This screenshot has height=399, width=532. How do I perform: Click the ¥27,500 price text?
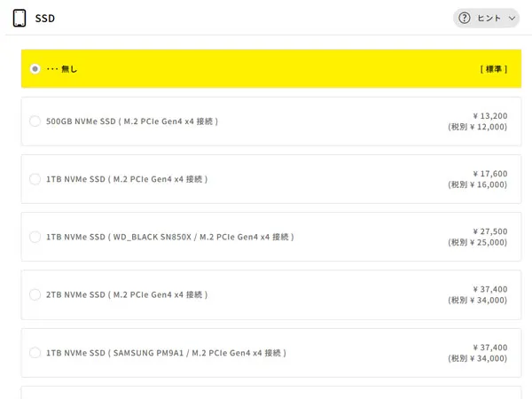[x=490, y=231]
